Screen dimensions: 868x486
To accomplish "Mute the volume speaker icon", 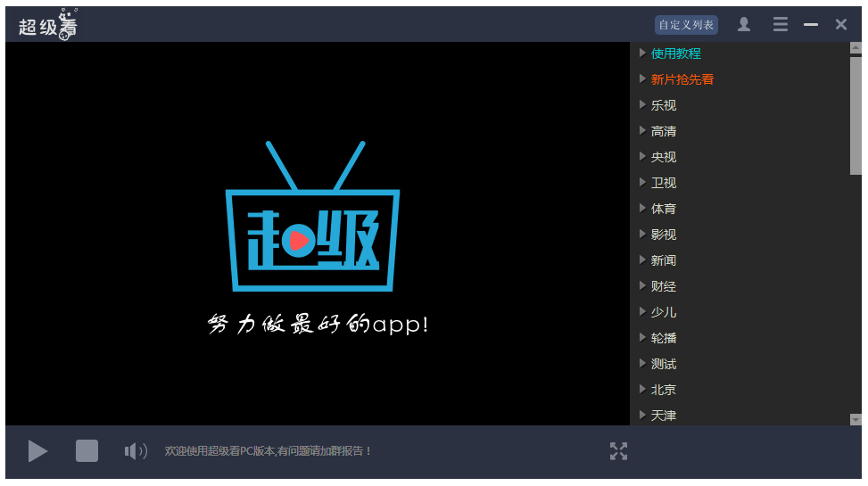I will pos(136,451).
